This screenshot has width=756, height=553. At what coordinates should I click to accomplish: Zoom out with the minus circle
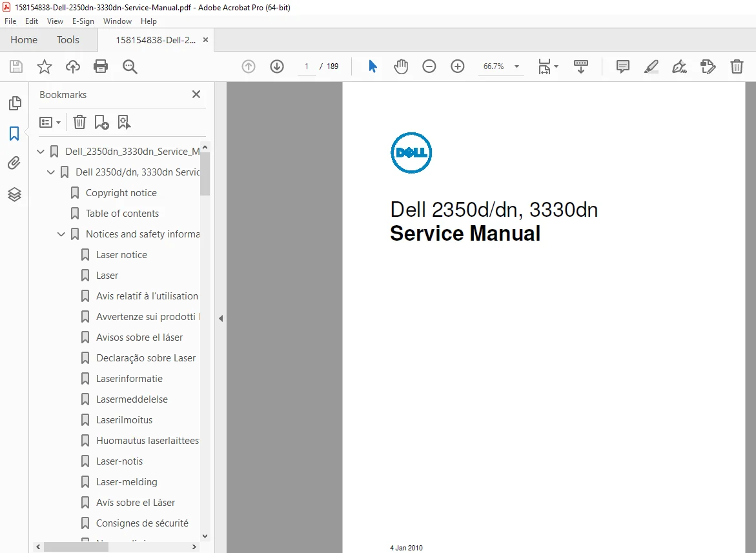(x=429, y=66)
